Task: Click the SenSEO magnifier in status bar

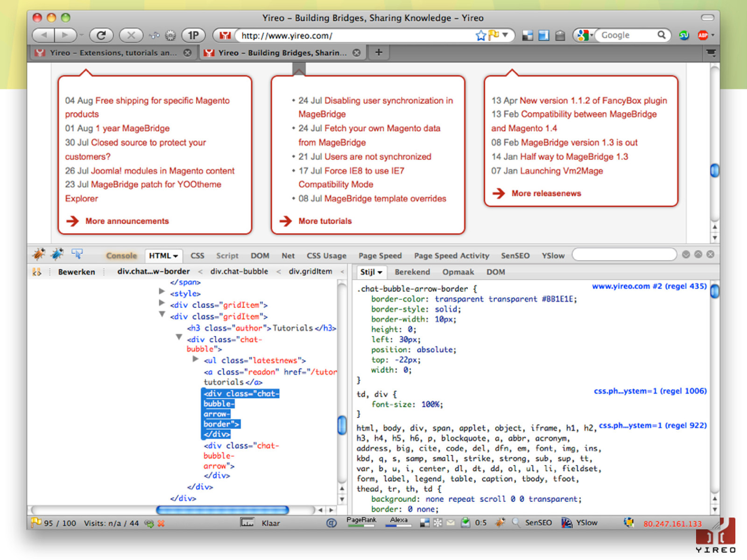Action: tap(516, 523)
